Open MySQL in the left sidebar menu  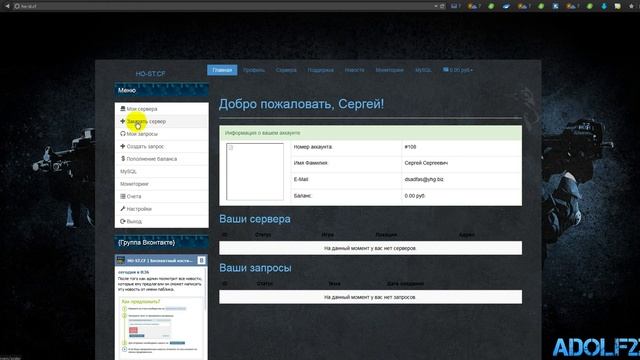point(162,171)
